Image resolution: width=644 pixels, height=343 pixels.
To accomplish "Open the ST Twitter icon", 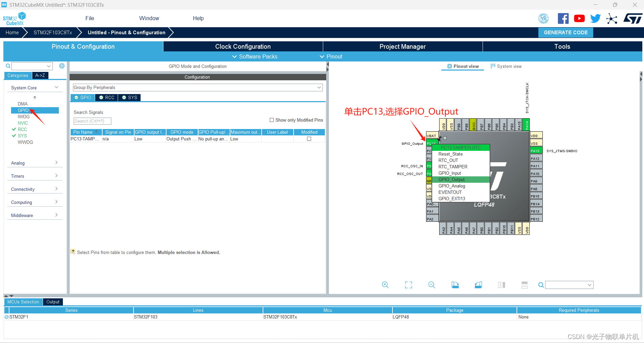I will [595, 18].
